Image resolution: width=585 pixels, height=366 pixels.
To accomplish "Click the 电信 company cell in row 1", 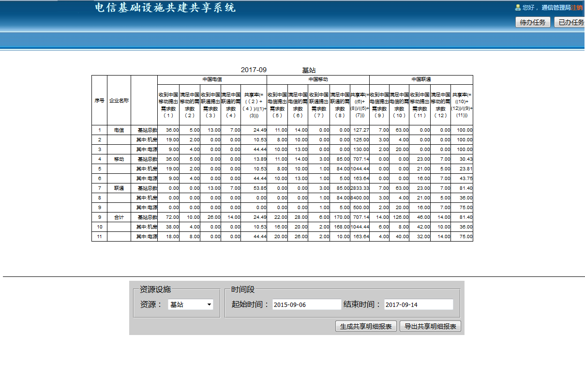I will (119, 130).
